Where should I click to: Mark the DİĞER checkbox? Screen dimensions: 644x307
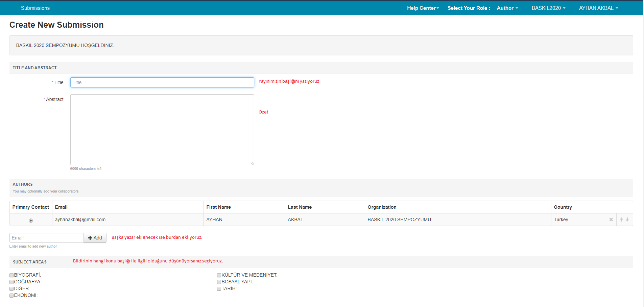pos(11,289)
